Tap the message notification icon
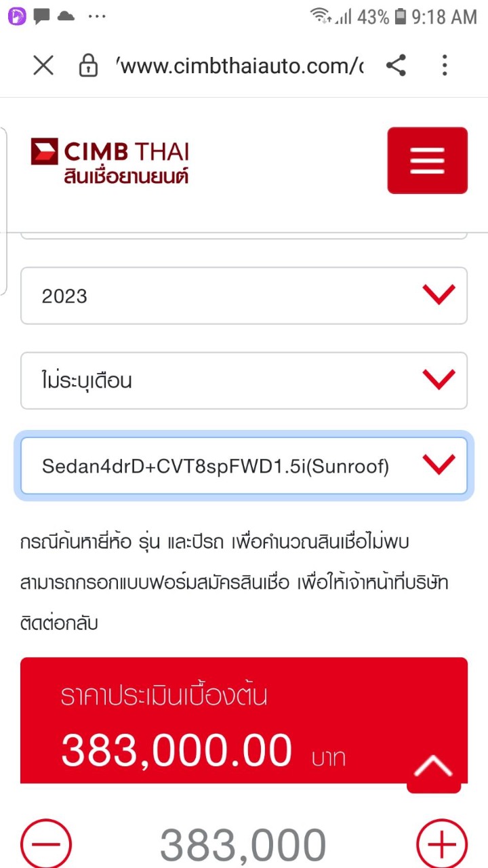The height and width of the screenshot is (868, 488). pos(41,16)
